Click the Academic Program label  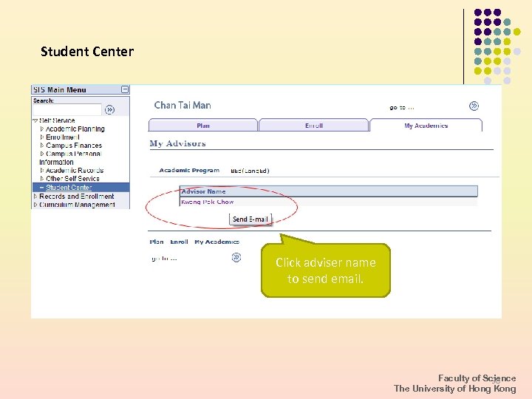pos(189,171)
